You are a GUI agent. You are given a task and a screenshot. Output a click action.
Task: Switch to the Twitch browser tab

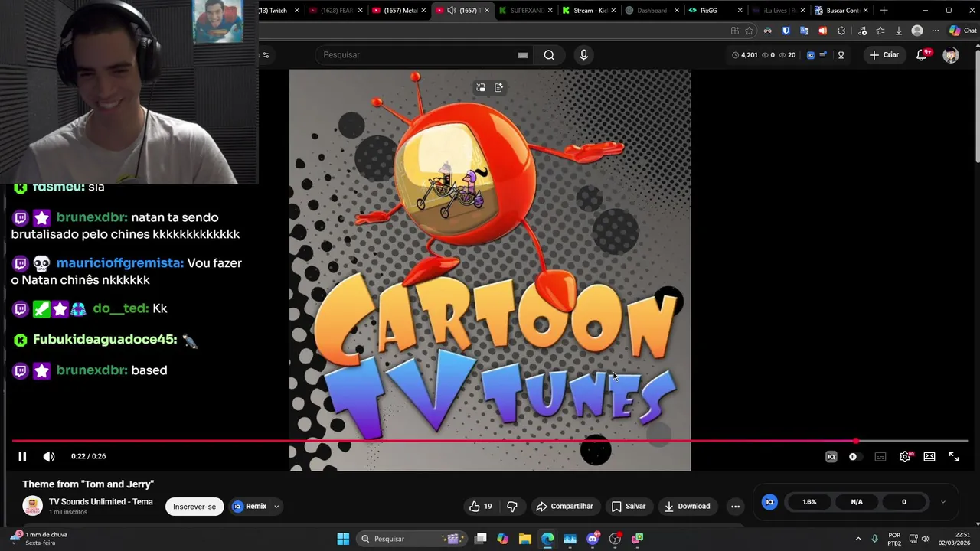[x=278, y=11]
